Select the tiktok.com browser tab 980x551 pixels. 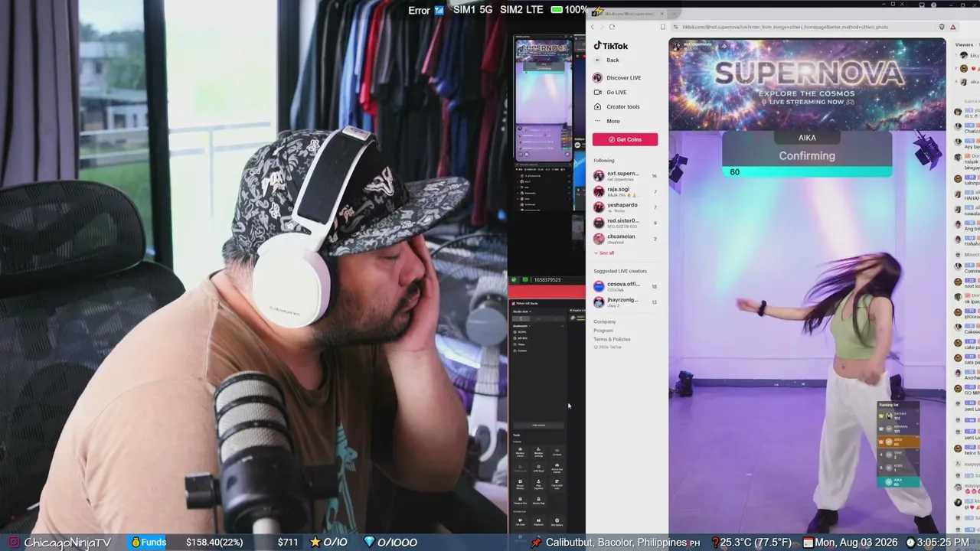click(x=629, y=14)
